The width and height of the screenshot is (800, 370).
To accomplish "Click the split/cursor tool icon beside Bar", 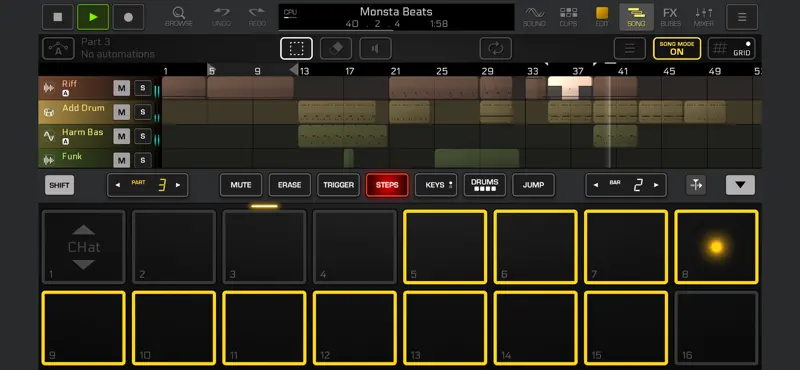I will pyautogui.click(x=696, y=185).
